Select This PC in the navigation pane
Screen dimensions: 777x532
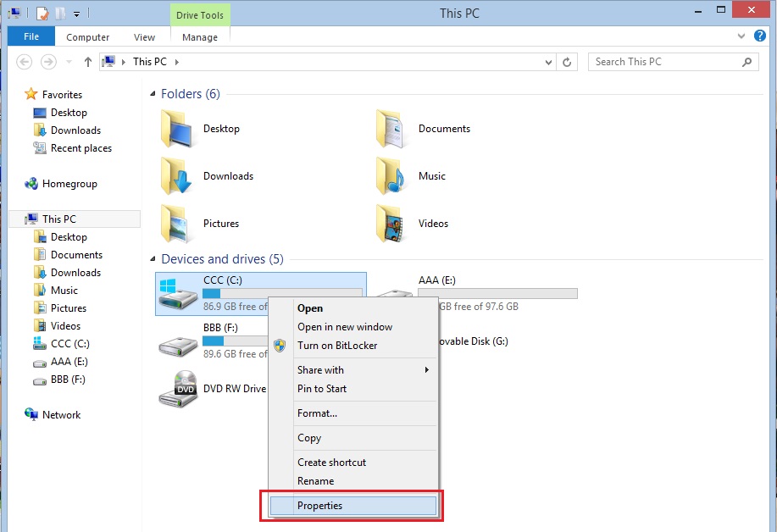pyautogui.click(x=59, y=219)
